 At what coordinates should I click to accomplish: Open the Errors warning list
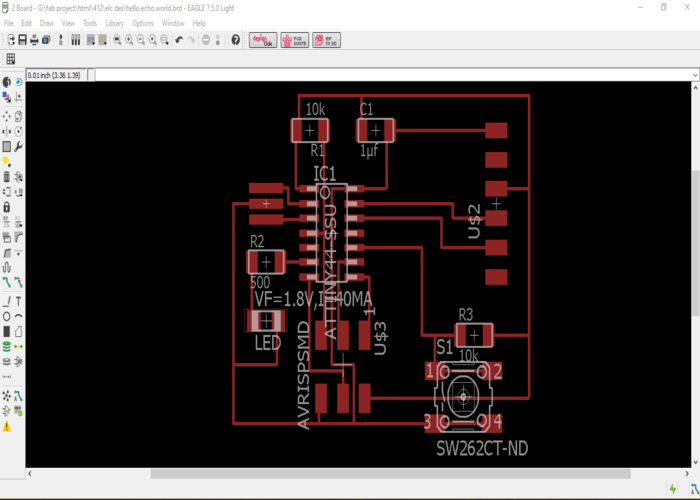click(x=7, y=427)
